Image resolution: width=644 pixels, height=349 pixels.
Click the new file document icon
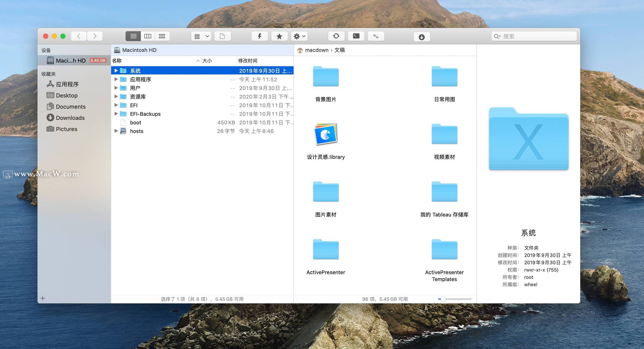pyautogui.click(x=222, y=36)
